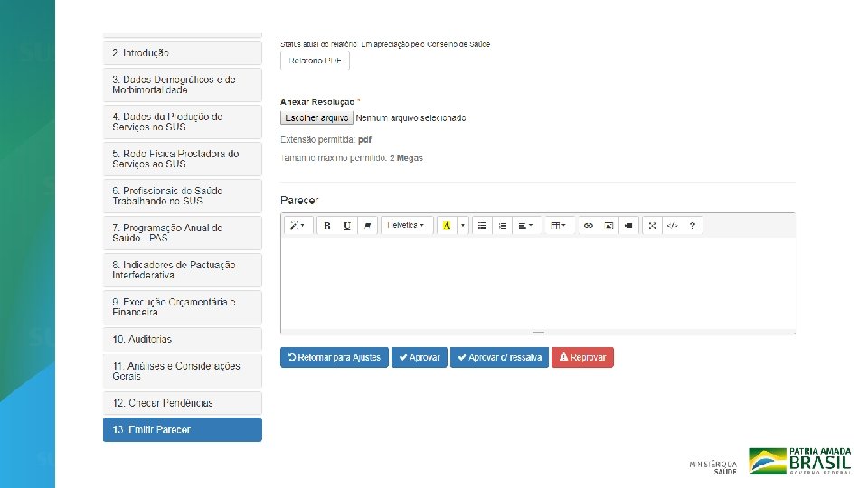Click 'Nenhum arquivo selecionado' text

click(410, 117)
